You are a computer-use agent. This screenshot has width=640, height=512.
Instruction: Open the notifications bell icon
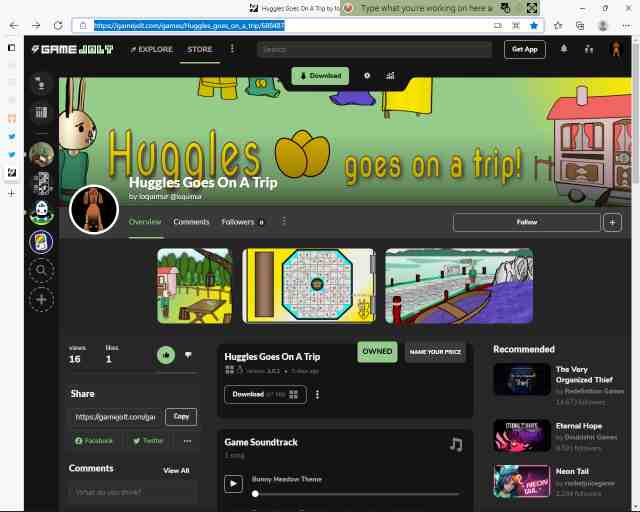(x=564, y=49)
